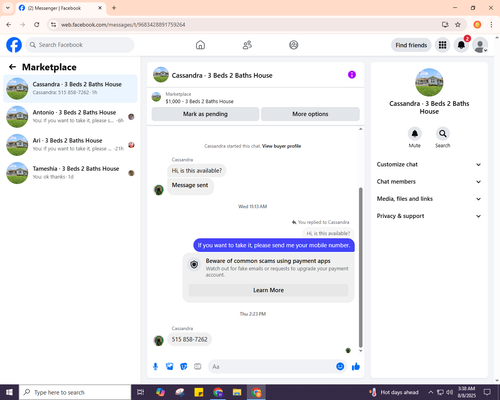Click More options button
Image resolution: width=500 pixels, height=400 pixels.
point(310,114)
